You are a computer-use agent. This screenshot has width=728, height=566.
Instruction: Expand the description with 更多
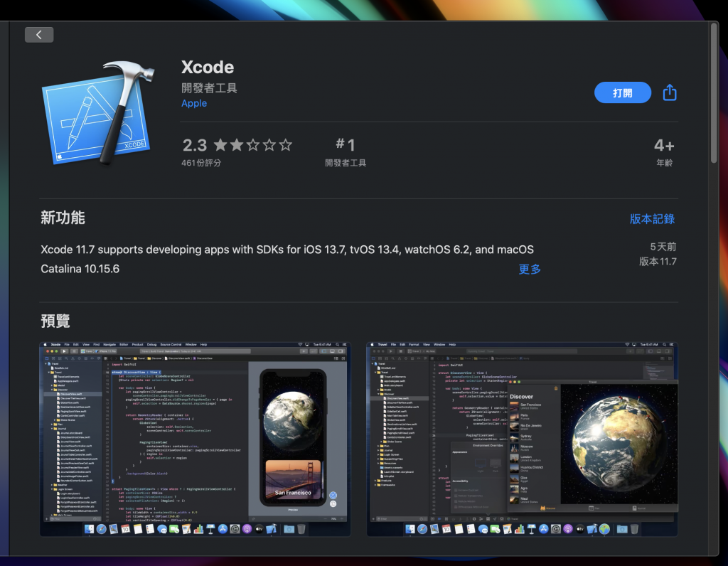529,269
